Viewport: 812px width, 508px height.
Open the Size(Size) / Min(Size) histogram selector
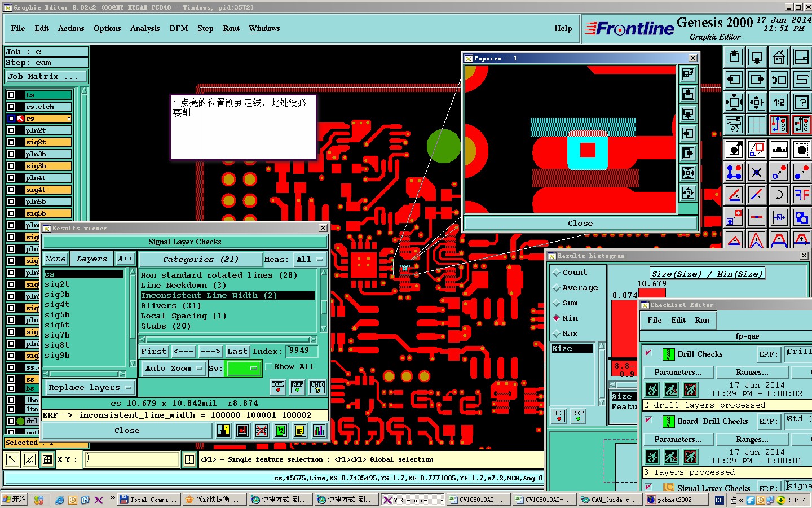pos(707,273)
